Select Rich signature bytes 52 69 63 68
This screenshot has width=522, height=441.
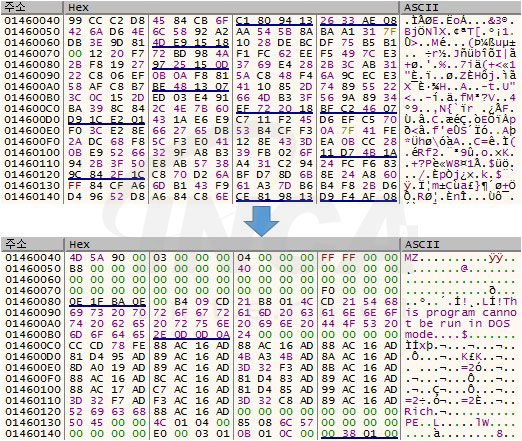pyautogui.click(x=108, y=412)
